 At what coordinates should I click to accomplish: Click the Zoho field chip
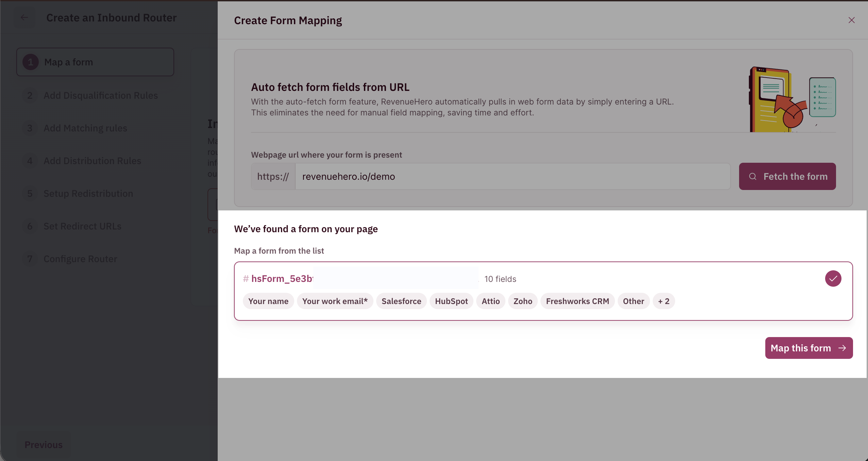click(523, 301)
